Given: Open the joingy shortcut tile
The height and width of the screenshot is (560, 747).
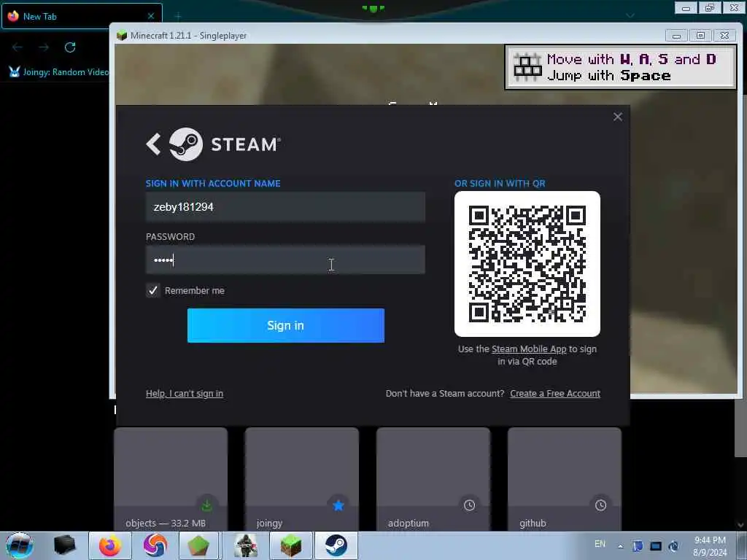Looking at the screenshot, I should [x=301, y=479].
